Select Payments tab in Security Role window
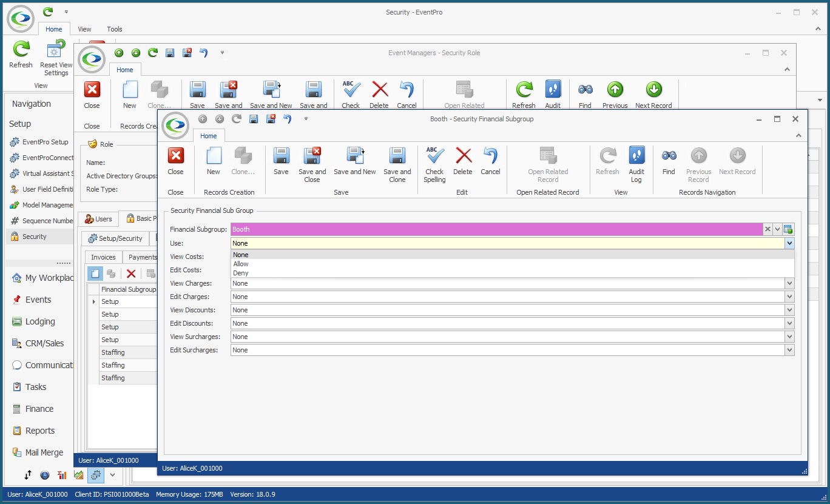The image size is (830, 504). [x=141, y=257]
